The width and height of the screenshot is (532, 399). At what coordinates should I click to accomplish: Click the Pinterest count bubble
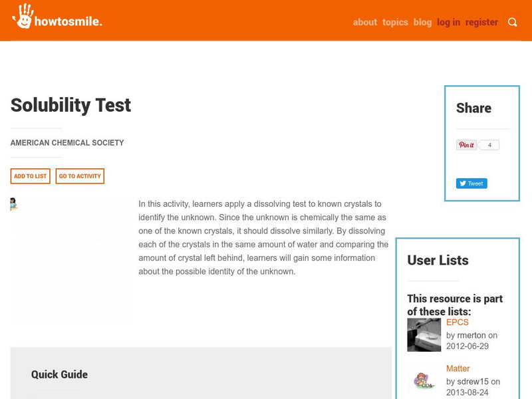pos(489,145)
